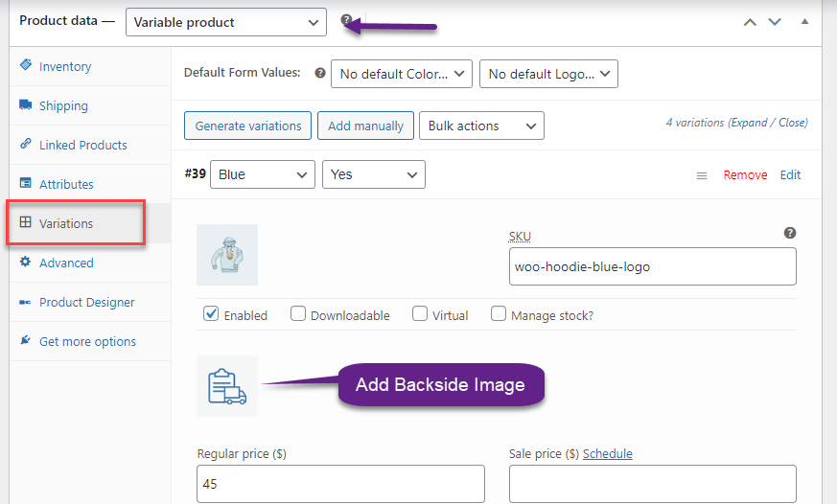The image size is (837, 504).
Task: Click the move-up arrow in Product data header
Action: tap(750, 22)
